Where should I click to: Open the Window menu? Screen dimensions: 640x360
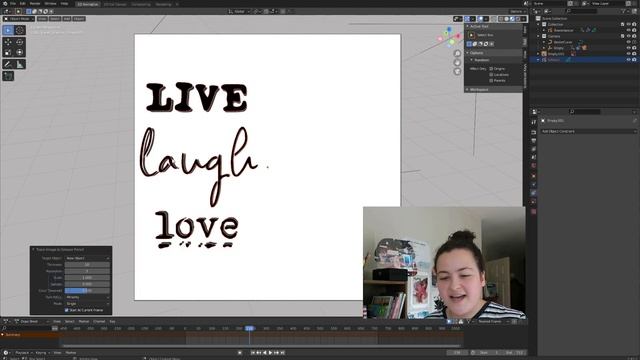(51, 3)
